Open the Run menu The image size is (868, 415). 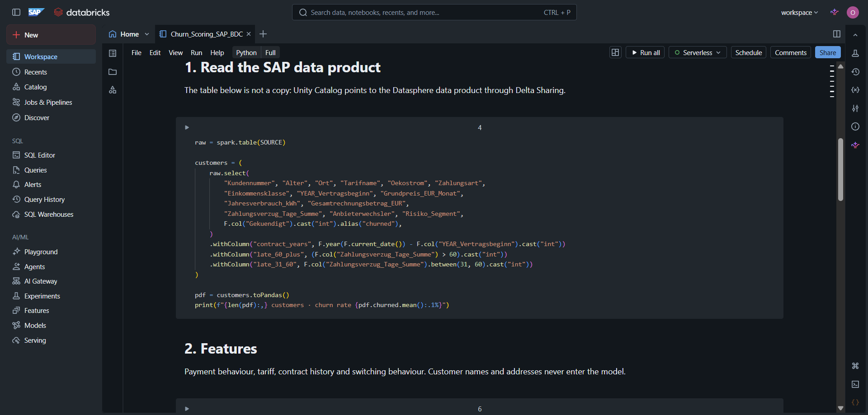tap(196, 52)
